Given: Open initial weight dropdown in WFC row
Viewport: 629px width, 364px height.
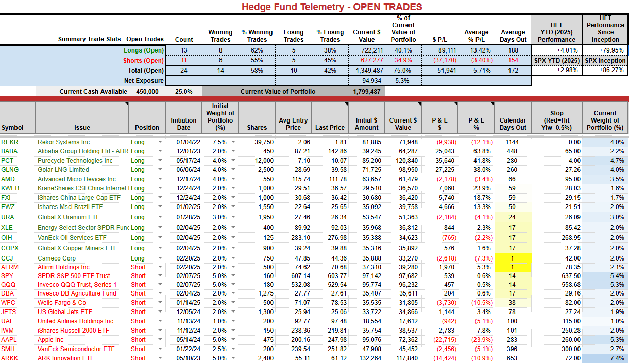Looking at the screenshot, I should point(234,303).
